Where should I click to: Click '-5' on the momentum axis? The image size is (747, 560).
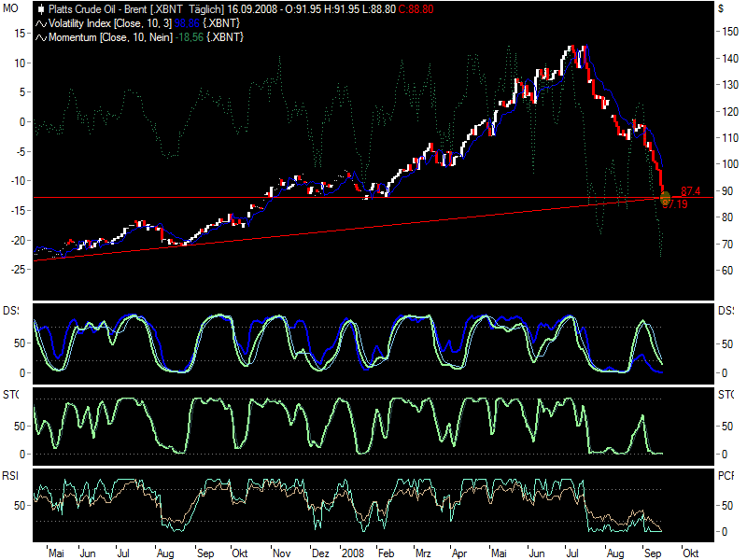(19, 151)
